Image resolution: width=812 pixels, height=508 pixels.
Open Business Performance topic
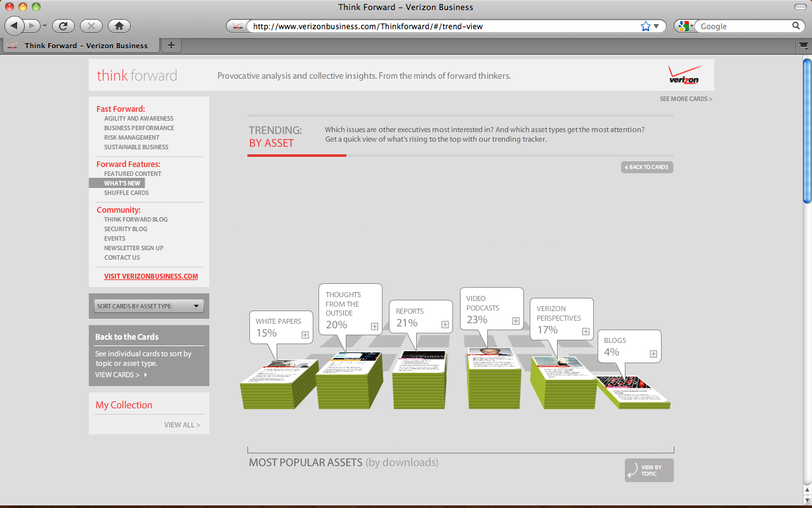tap(139, 128)
